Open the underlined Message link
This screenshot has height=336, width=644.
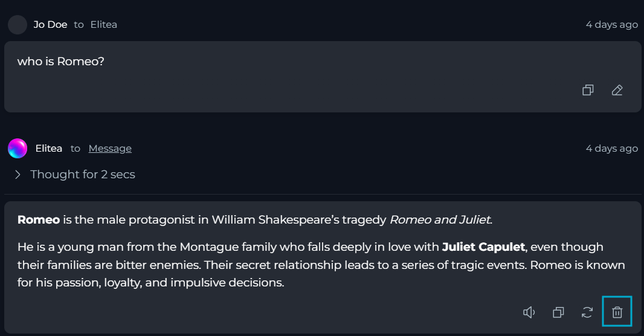coord(110,148)
